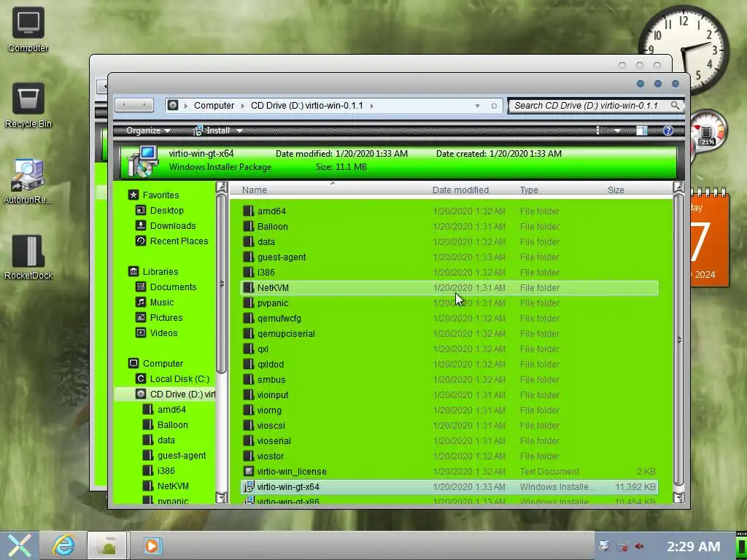Launch the RocketDock desktop icon
The image size is (747, 560).
click(x=28, y=257)
